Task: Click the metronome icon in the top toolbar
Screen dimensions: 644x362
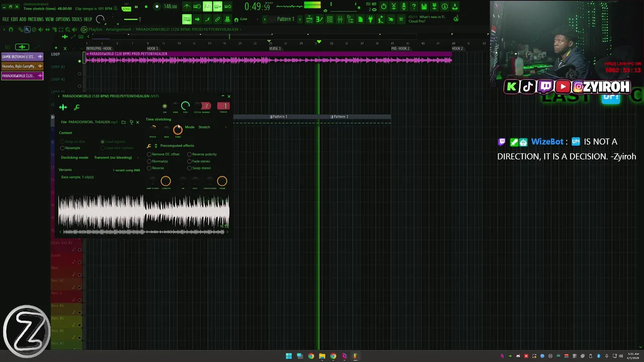Action: click(186, 7)
